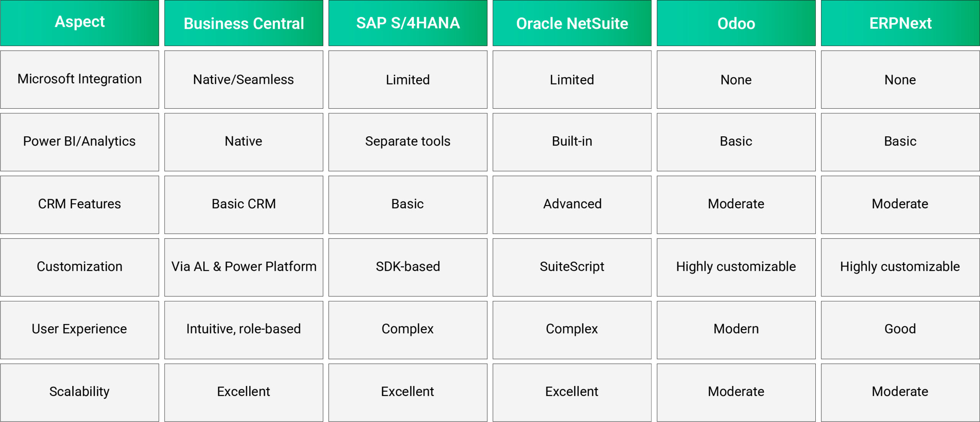Click the Odoo header cell

click(x=736, y=23)
